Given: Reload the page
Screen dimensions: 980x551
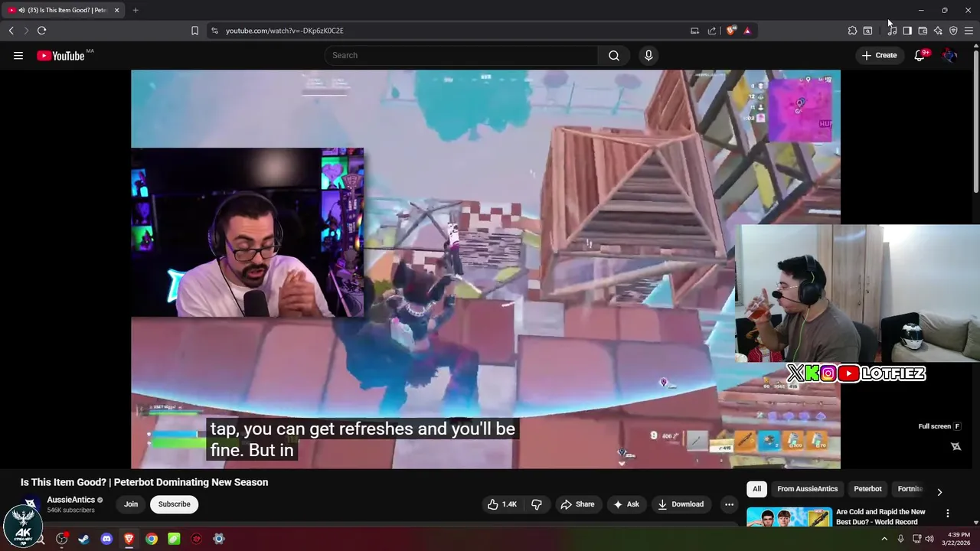Looking at the screenshot, I should pos(41,31).
